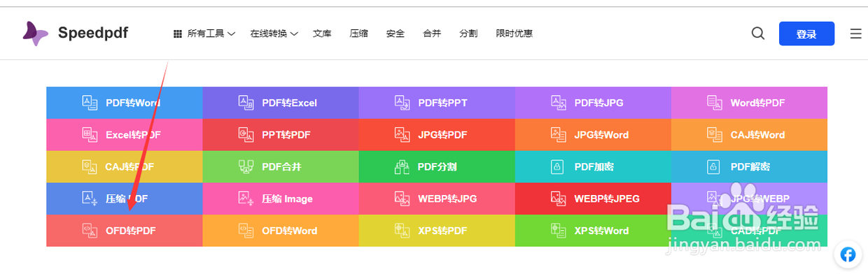This screenshot has height=274, width=868.
Task: Expand the 所有工具 dropdown chevron
Action: pyautogui.click(x=232, y=34)
